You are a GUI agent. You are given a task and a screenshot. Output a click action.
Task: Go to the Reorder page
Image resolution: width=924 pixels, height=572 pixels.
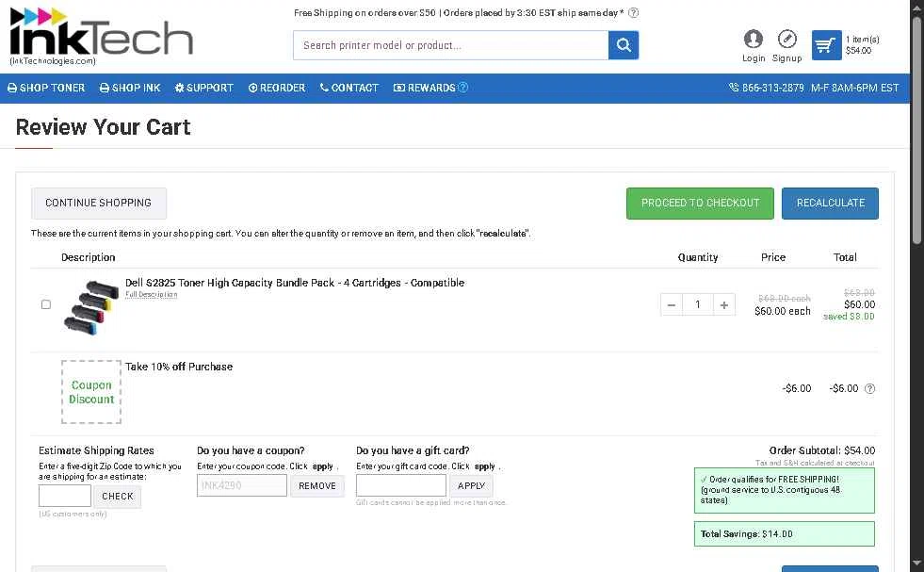[276, 88]
